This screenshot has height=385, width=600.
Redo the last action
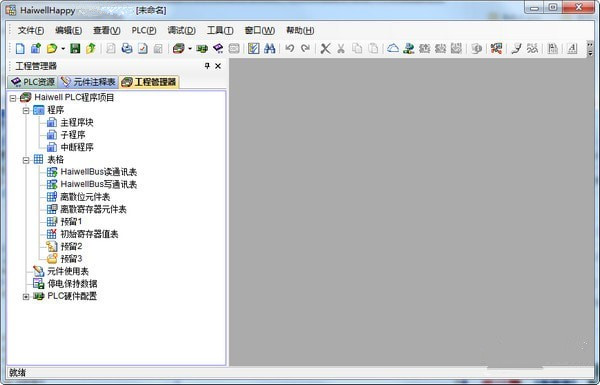[x=305, y=49]
